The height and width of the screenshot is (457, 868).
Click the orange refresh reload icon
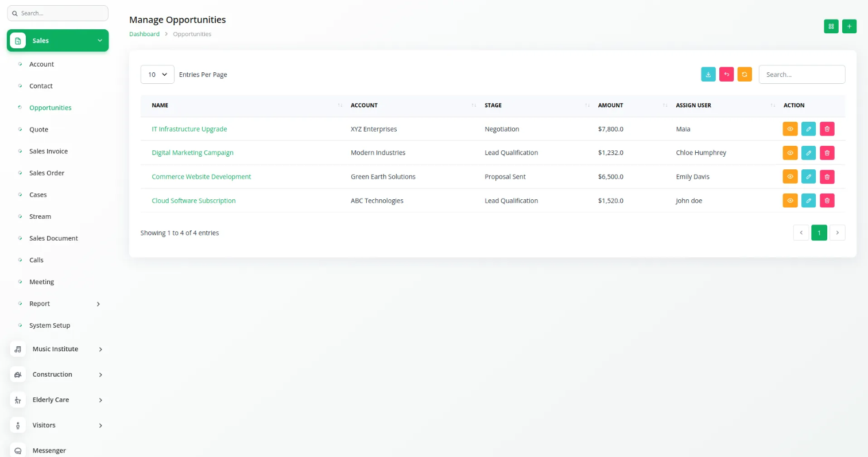point(745,74)
